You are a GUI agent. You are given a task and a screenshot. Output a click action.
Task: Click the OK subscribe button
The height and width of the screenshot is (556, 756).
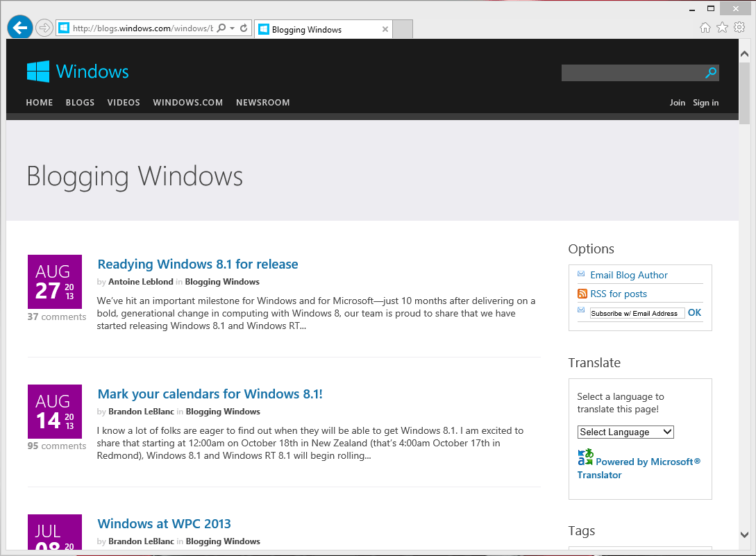pyautogui.click(x=694, y=312)
